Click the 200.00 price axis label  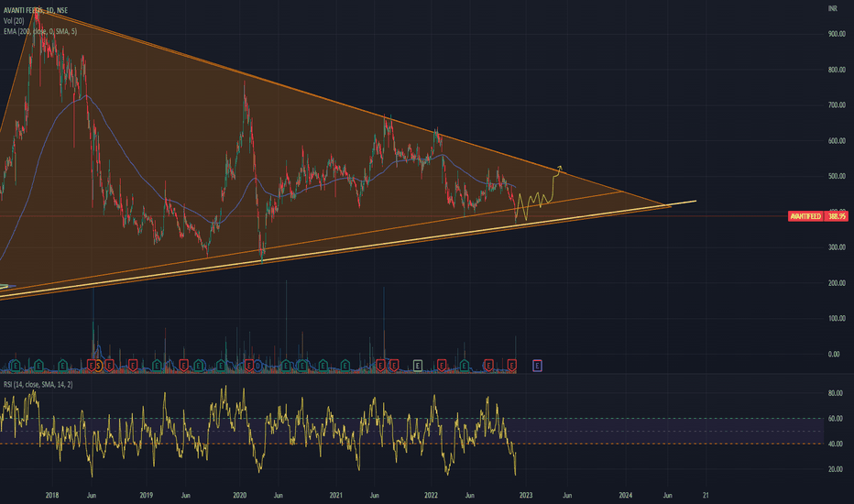coord(837,283)
